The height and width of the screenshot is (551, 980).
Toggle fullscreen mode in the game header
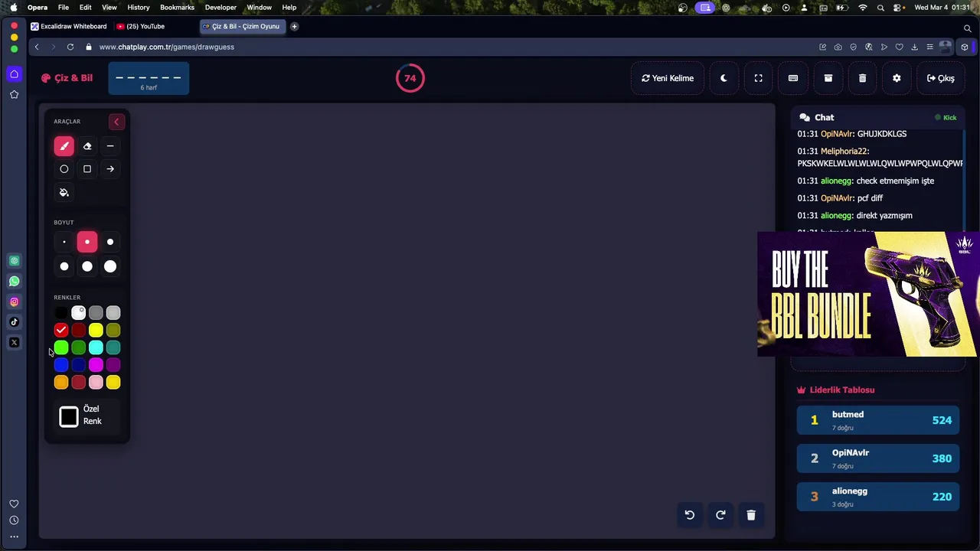pyautogui.click(x=759, y=78)
